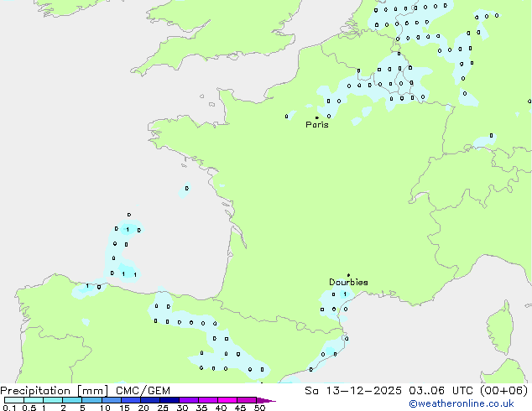Click the Paris location dot marker
The height and width of the screenshot is (411, 532).
(x=316, y=117)
